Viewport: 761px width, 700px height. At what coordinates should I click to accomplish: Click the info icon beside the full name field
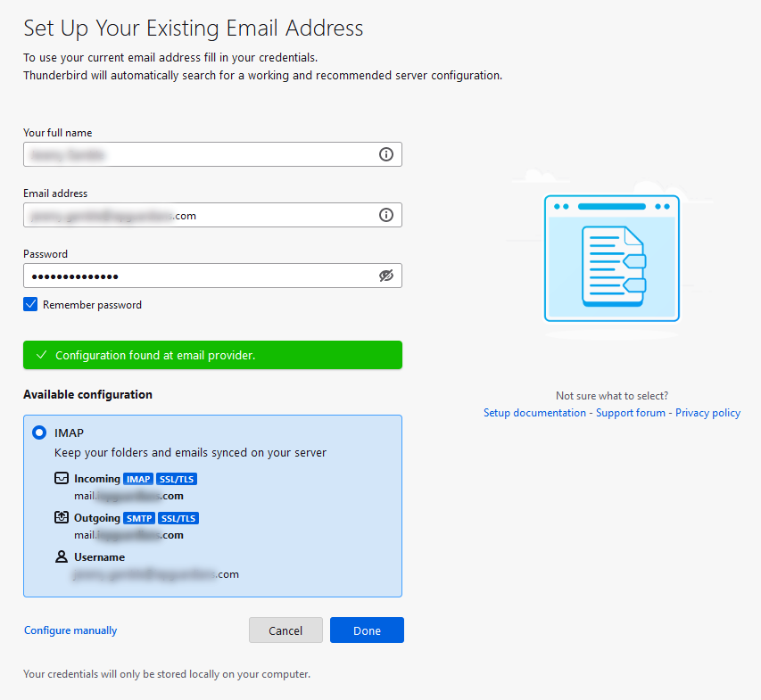click(x=386, y=153)
